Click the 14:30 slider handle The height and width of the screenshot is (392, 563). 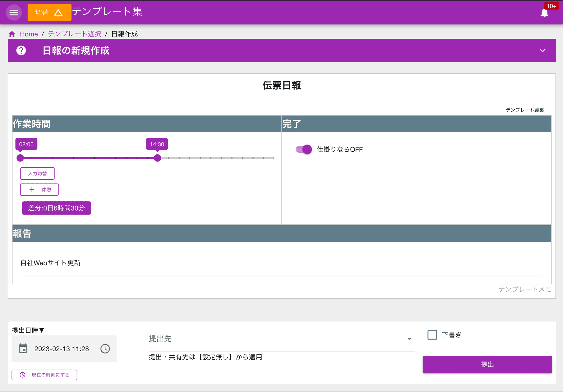click(158, 158)
